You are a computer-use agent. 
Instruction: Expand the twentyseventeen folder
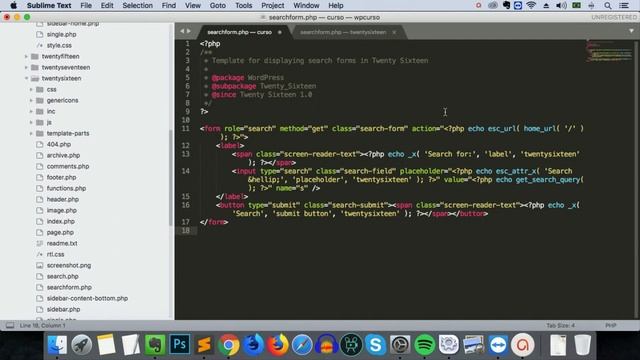(26, 67)
